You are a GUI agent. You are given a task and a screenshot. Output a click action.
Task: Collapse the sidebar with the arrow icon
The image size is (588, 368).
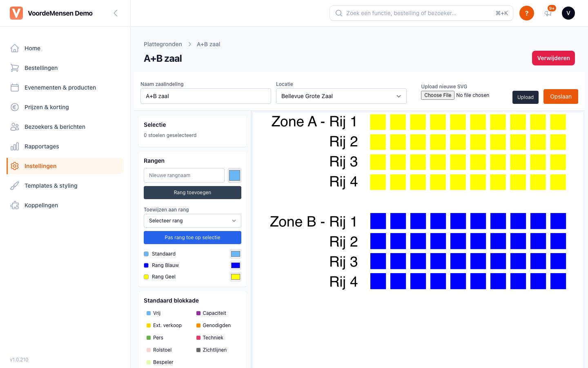[x=116, y=13]
